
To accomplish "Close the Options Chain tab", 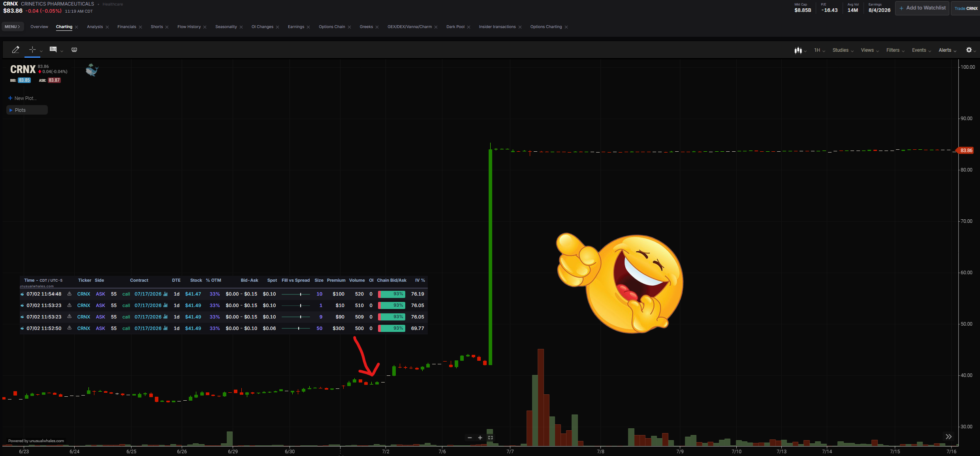I will click(349, 27).
